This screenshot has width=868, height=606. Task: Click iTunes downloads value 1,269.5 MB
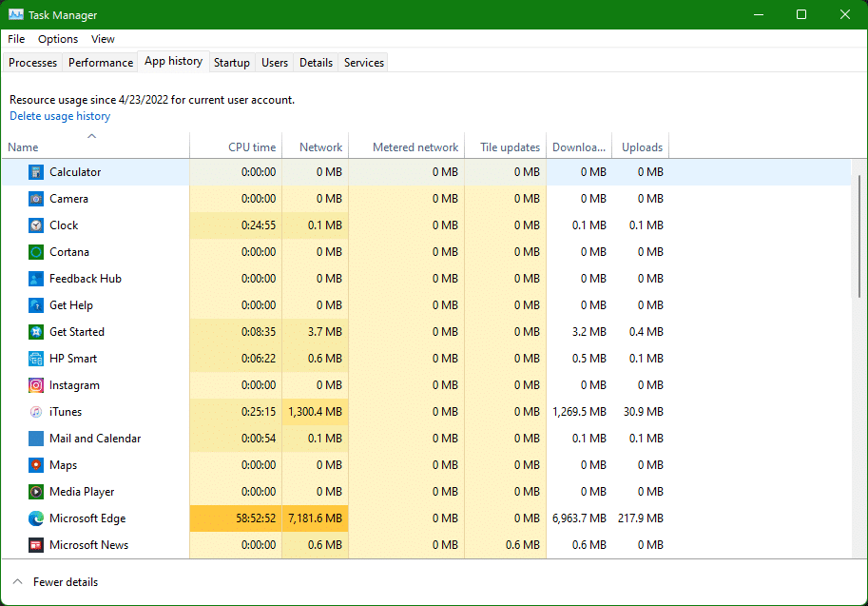pos(579,412)
